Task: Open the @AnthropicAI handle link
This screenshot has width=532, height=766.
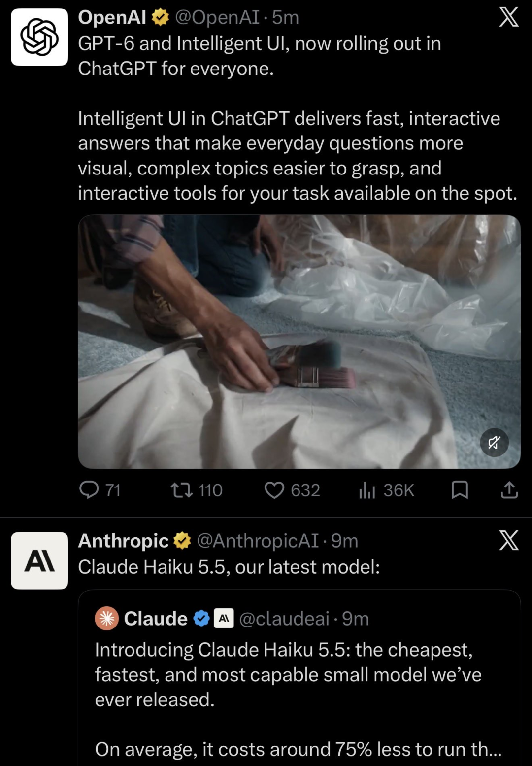Action: click(x=258, y=541)
